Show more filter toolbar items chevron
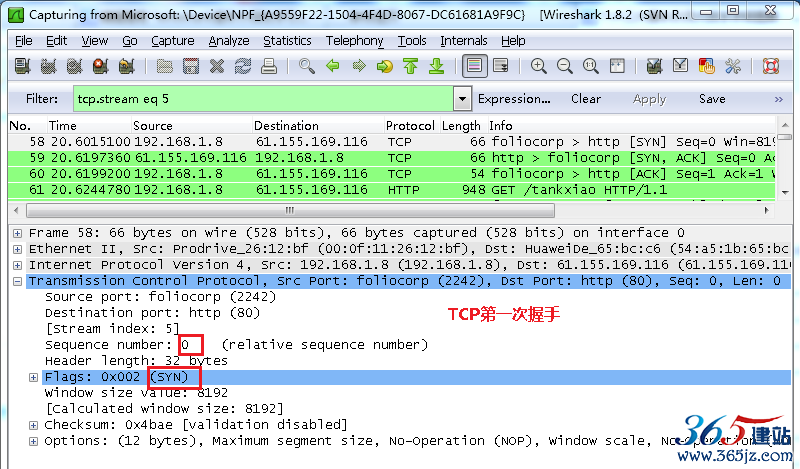This screenshot has height=469, width=800. point(779,99)
